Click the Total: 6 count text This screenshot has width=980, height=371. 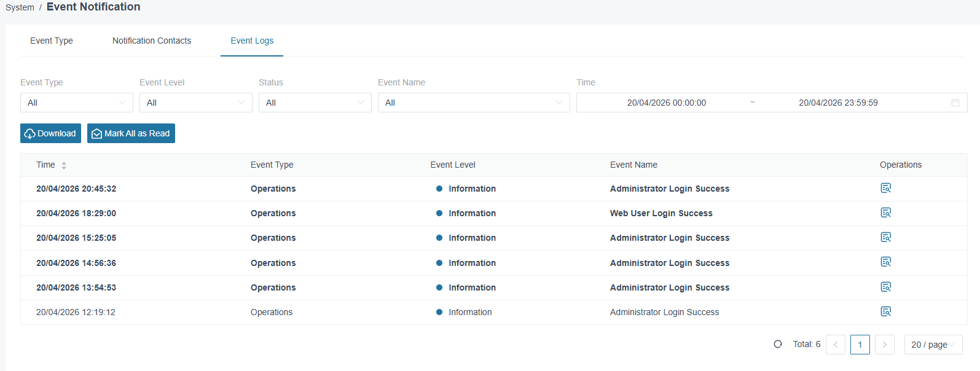point(807,344)
